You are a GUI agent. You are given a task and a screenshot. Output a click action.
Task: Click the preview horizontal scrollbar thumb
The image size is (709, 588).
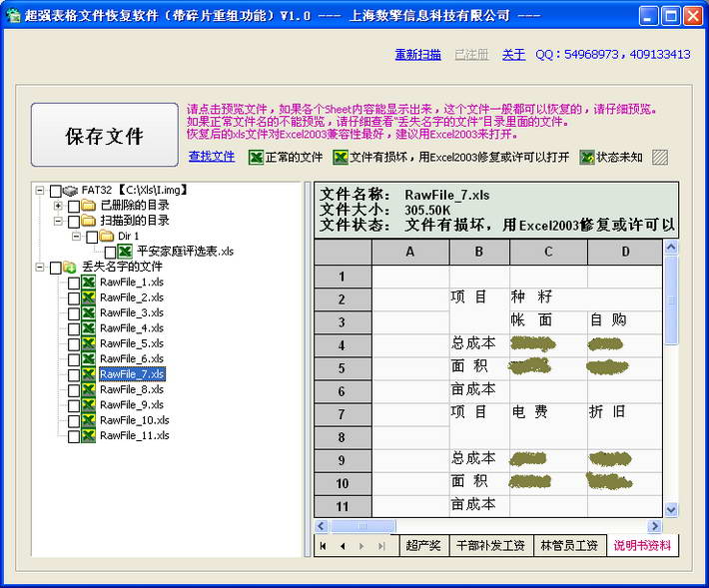coord(363,526)
